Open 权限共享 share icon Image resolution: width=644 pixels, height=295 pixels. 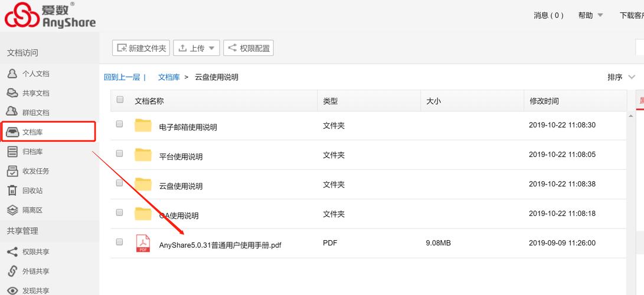point(12,251)
